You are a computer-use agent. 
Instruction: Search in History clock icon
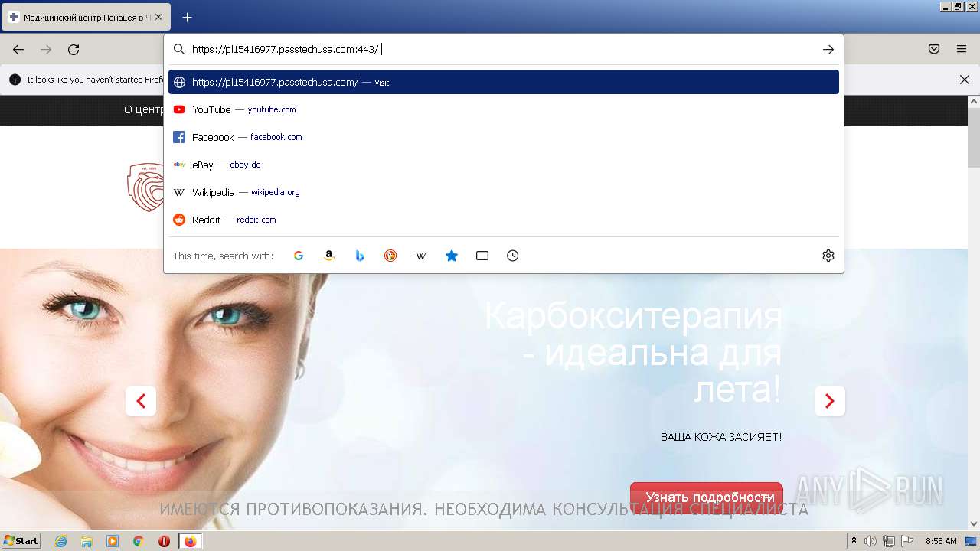pos(513,256)
